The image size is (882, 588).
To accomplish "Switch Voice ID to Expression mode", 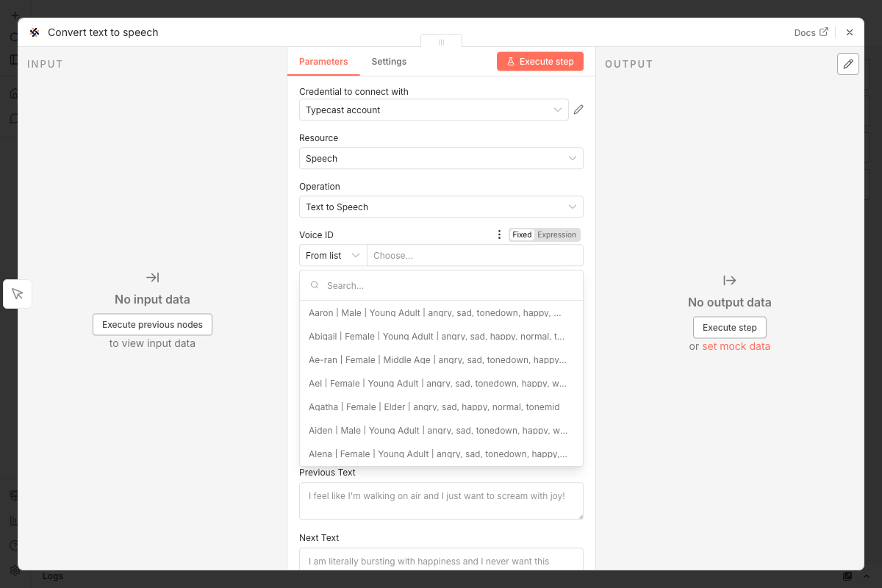I will [556, 234].
